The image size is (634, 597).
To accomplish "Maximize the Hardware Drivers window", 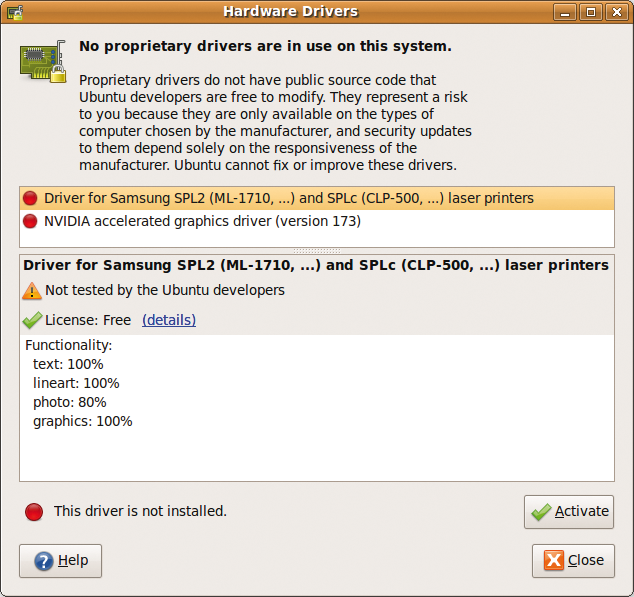I will click(x=591, y=12).
